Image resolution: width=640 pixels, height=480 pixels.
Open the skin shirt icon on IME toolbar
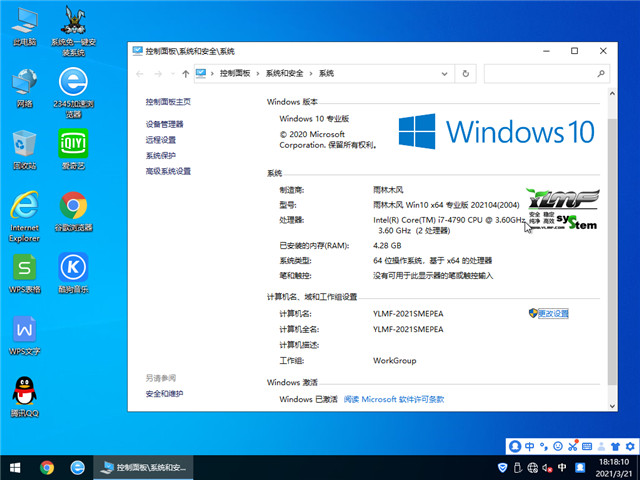(616, 446)
